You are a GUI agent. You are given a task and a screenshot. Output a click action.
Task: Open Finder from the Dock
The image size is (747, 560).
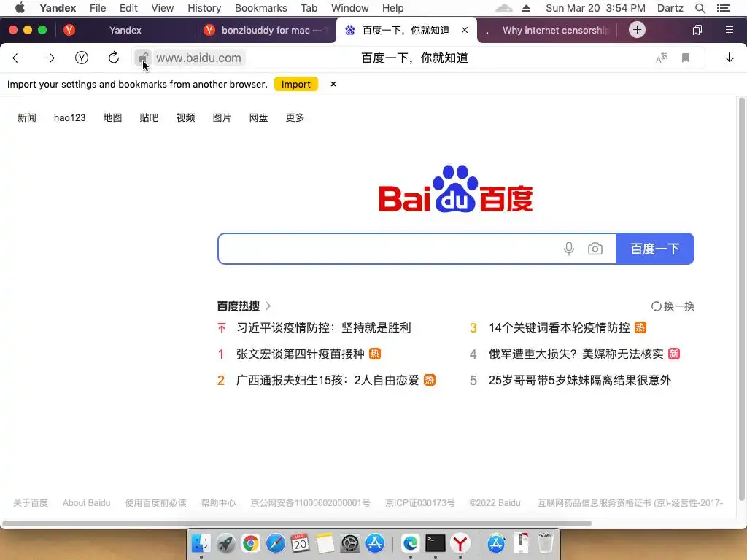(201, 543)
